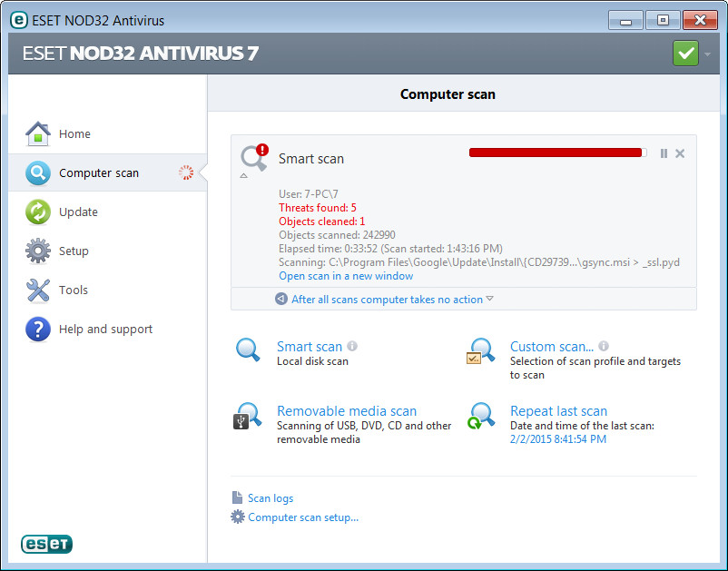Click the round arrow icon before After all scans

point(281,299)
